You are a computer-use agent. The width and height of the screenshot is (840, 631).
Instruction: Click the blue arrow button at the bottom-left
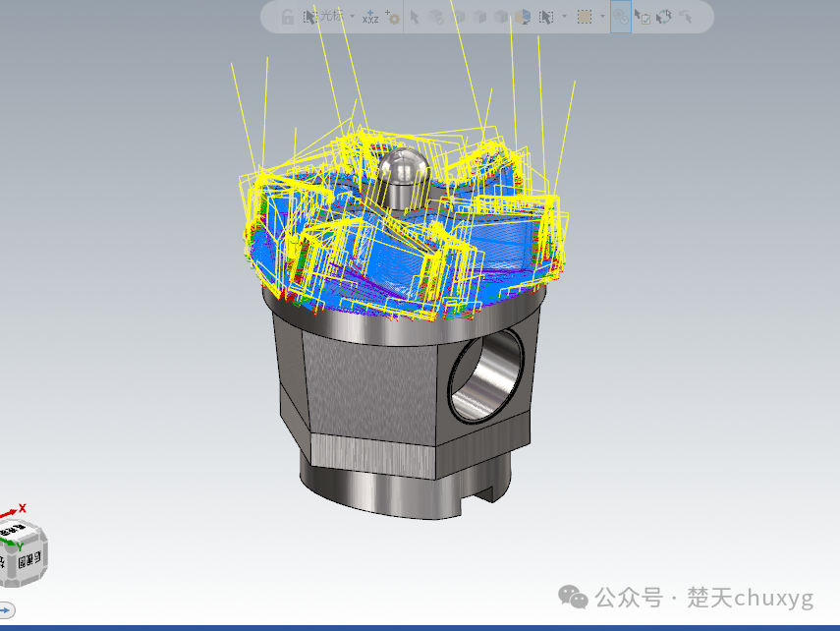(7, 610)
